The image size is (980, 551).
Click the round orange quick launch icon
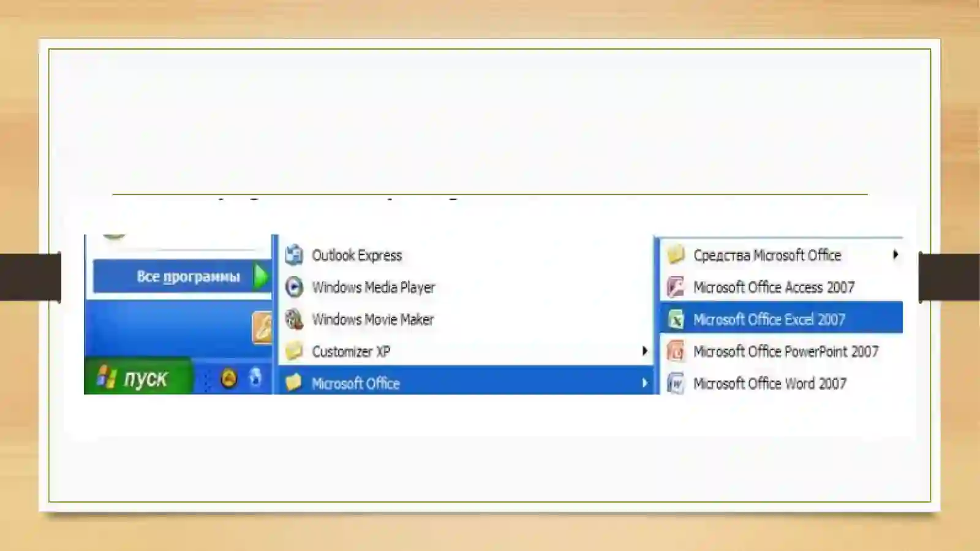(229, 378)
